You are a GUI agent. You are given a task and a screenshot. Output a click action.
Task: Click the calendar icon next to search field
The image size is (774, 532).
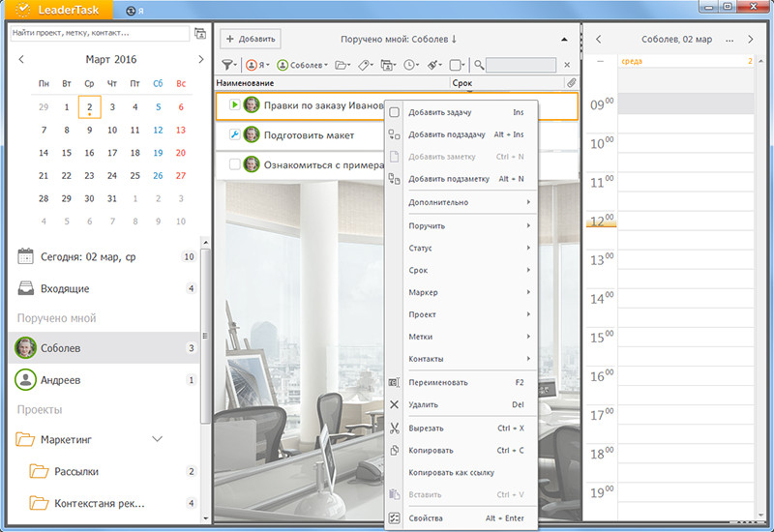pos(200,33)
